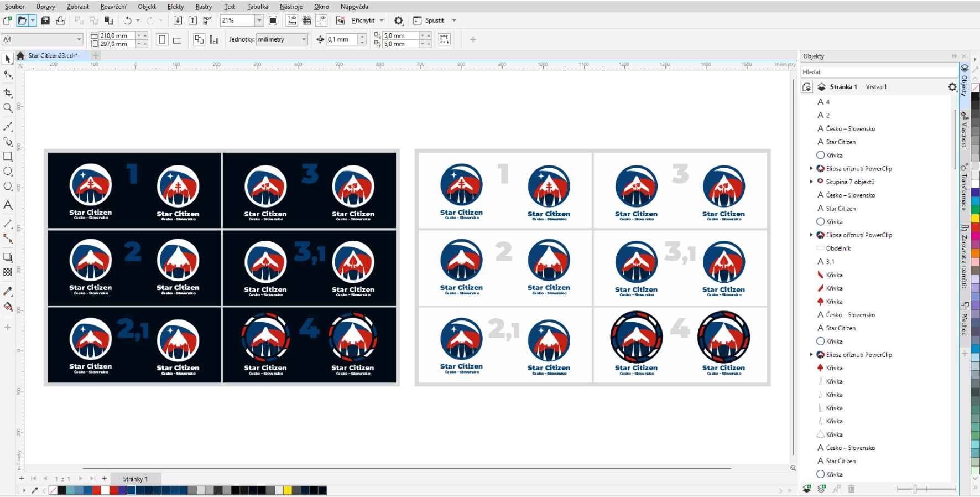Select the Ellipse tool
The width and height of the screenshot is (980, 497).
click(8, 172)
